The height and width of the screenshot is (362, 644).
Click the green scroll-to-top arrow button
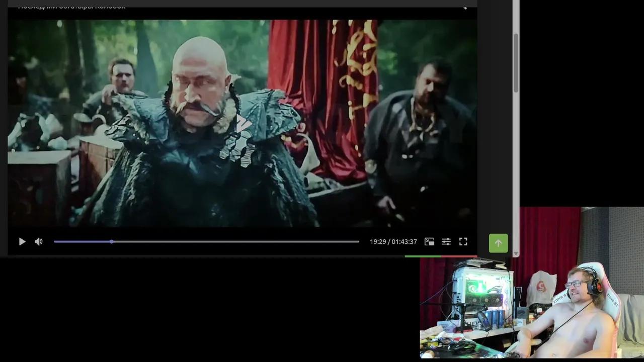[498, 243]
